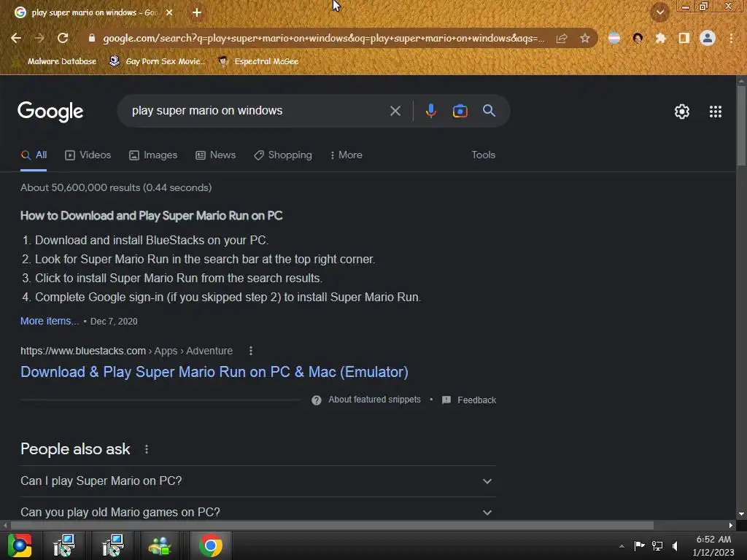Go back with the browser back arrow
This screenshot has width=747, height=560.
(16, 38)
